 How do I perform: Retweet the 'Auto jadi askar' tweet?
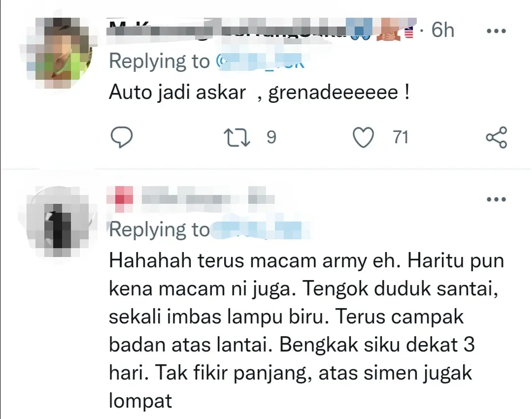pos(237,137)
